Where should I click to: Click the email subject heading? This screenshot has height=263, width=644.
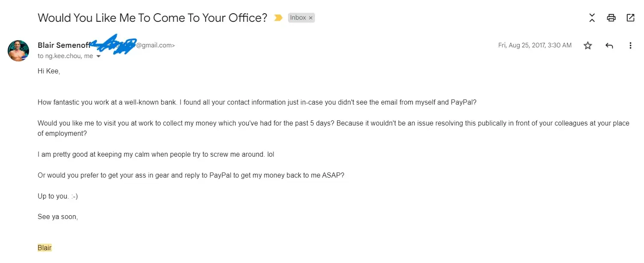click(x=152, y=18)
